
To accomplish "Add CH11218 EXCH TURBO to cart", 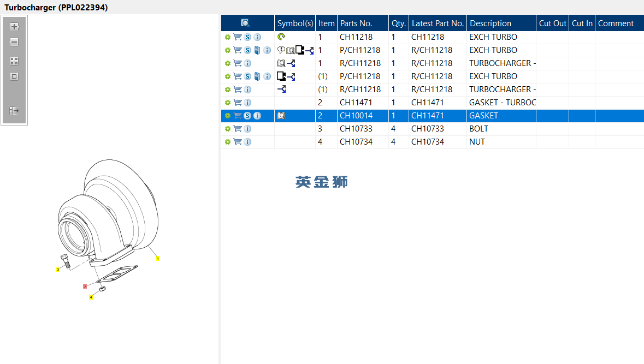I will click(238, 37).
